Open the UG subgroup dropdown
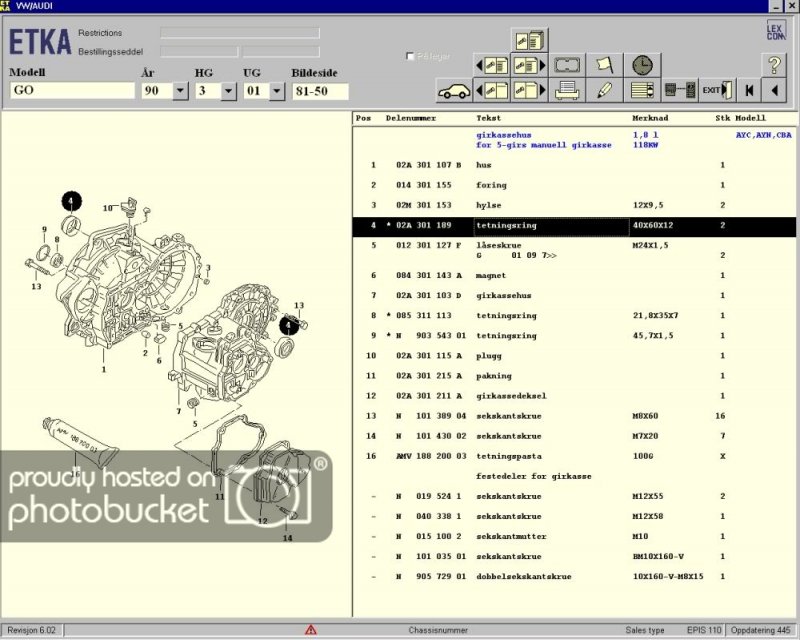The image size is (800, 640). (277, 91)
